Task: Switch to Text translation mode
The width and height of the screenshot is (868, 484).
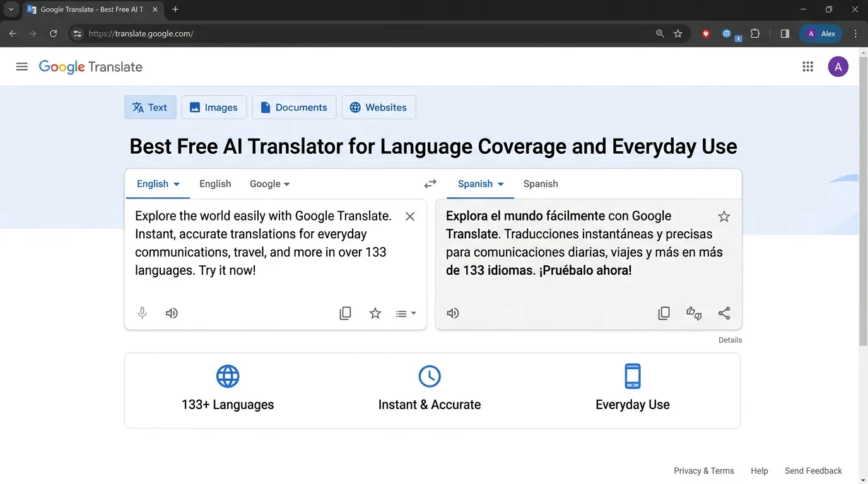Action: (150, 107)
